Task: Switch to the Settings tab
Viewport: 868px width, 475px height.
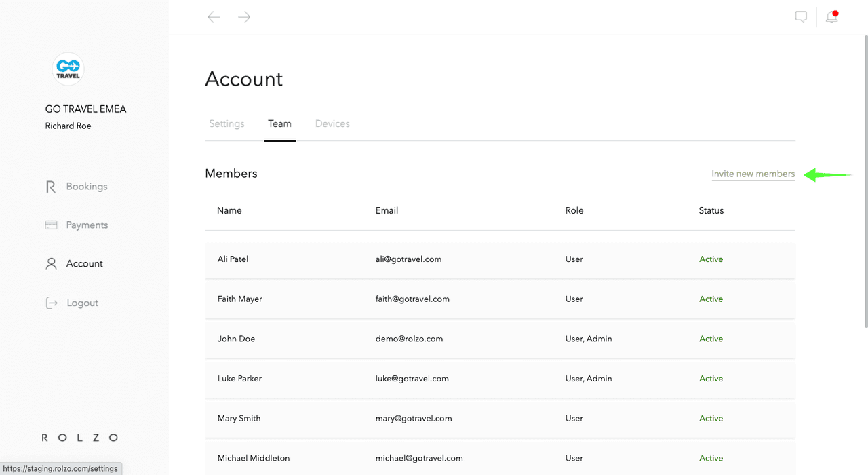Action: 226,124
